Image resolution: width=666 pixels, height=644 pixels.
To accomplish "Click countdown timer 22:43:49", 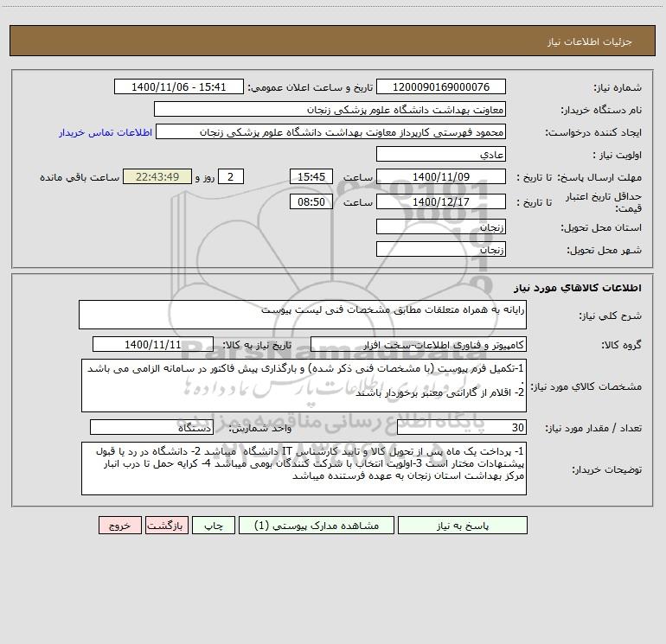I will (x=157, y=176).
